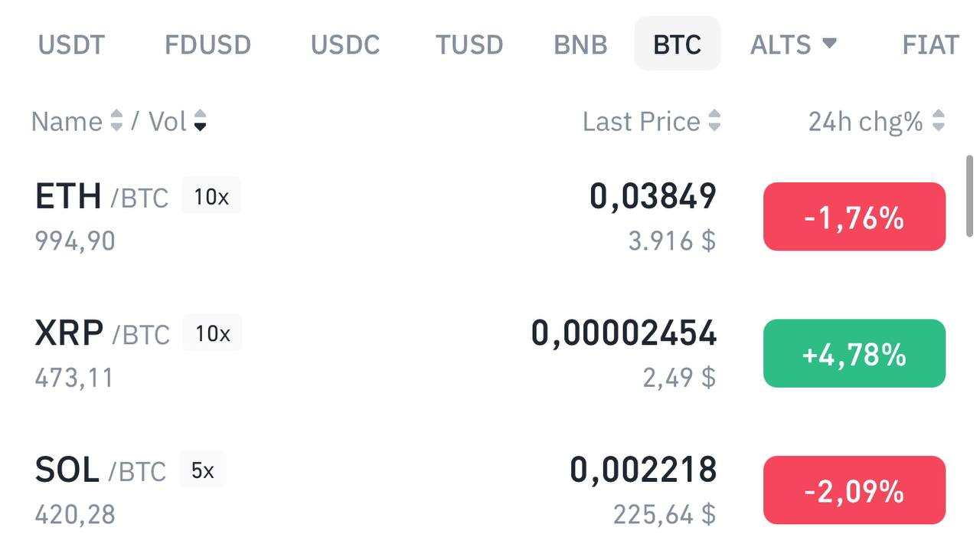Image resolution: width=980 pixels, height=557 pixels.
Task: Tap the 10x leverage badge on XRP/BTC
Action: pos(211,333)
